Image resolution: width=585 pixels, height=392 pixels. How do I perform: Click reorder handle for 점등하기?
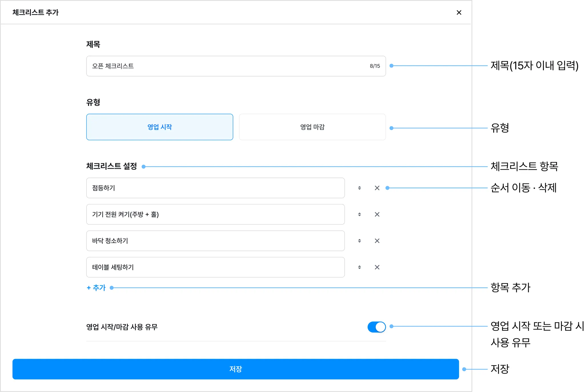pyautogui.click(x=359, y=188)
